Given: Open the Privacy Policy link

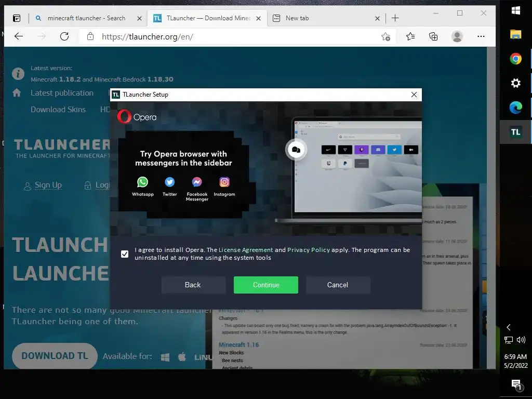Looking at the screenshot, I should (309, 250).
